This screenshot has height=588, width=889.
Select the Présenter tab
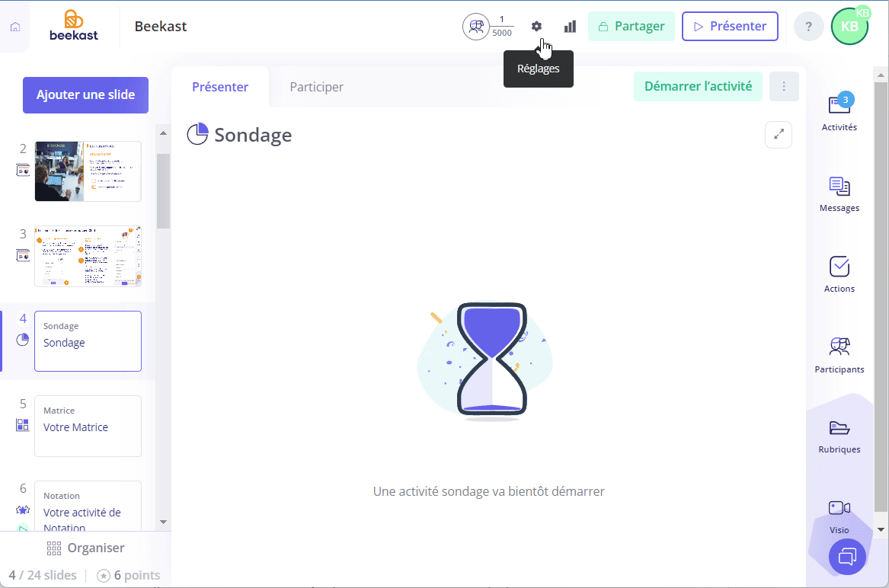click(x=220, y=87)
